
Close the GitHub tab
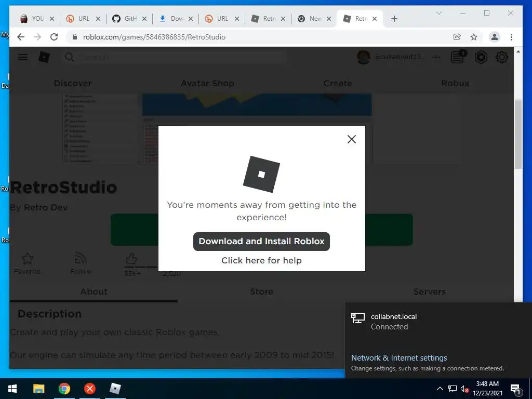tap(144, 19)
